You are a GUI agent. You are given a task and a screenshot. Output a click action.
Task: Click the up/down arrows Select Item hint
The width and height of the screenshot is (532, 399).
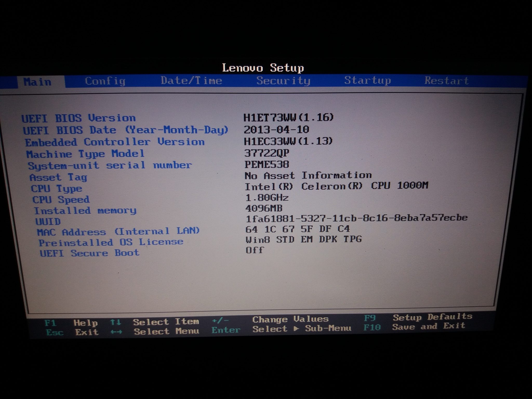155,322
